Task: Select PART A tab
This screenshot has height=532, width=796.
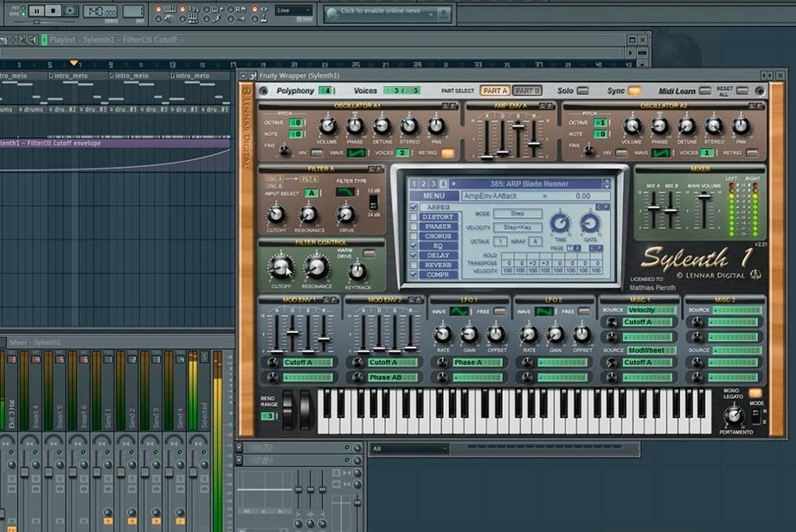Action: click(495, 91)
